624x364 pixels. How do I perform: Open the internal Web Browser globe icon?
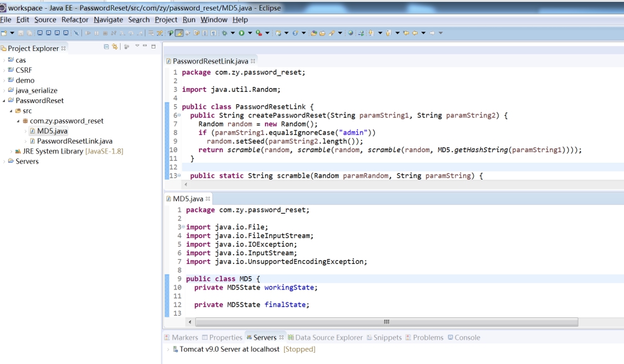click(x=351, y=33)
